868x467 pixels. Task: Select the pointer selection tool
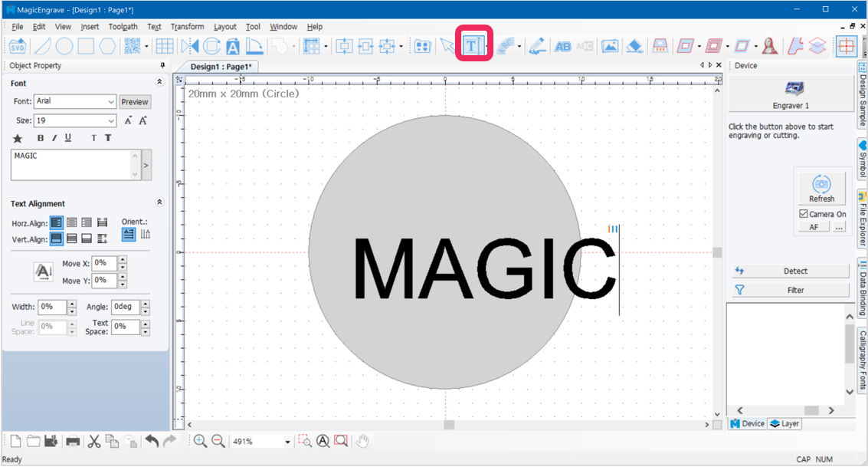[447, 46]
